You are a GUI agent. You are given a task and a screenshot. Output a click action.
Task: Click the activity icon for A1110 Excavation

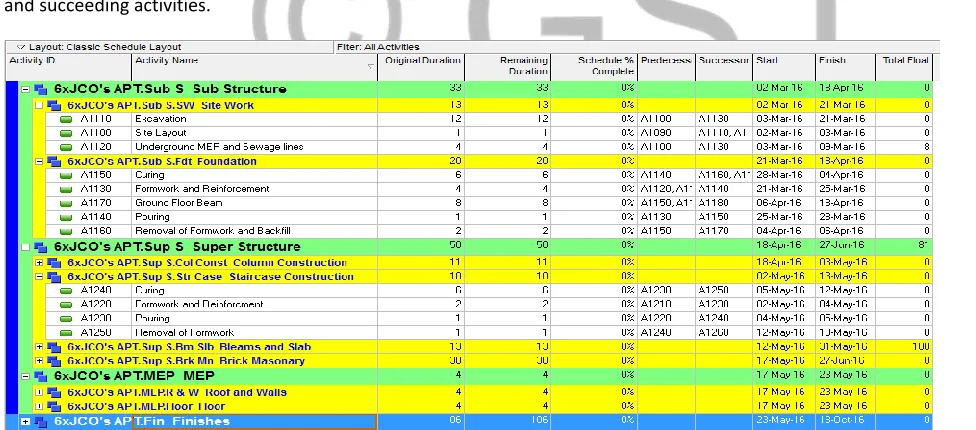pyautogui.click(x=66, y=119)
